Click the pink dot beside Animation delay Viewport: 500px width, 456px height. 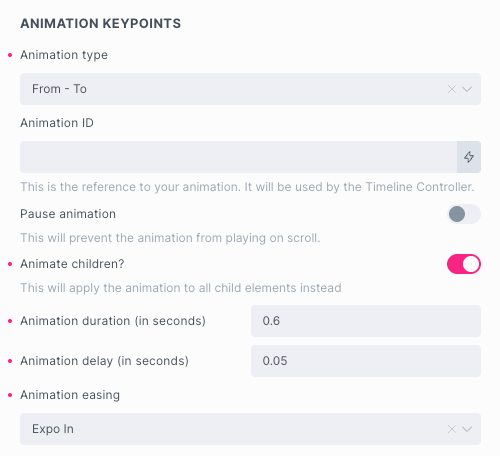coord(10,361)
